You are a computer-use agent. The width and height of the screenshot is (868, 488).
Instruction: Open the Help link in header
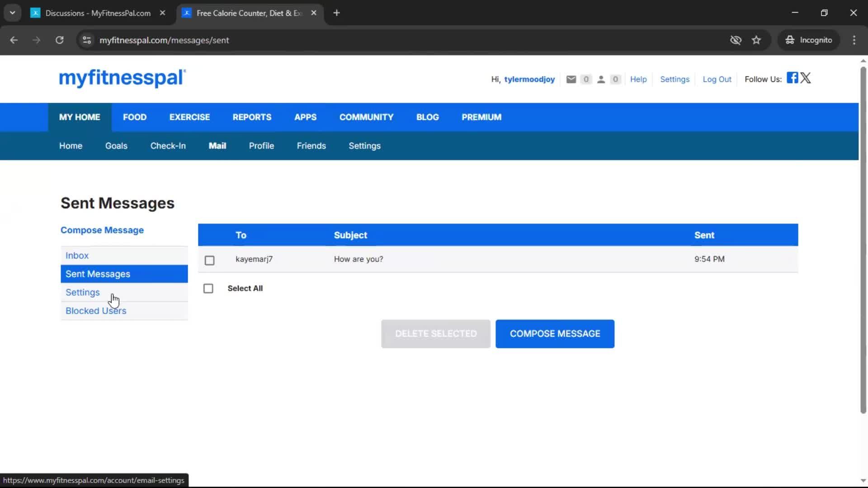(638, 80)
